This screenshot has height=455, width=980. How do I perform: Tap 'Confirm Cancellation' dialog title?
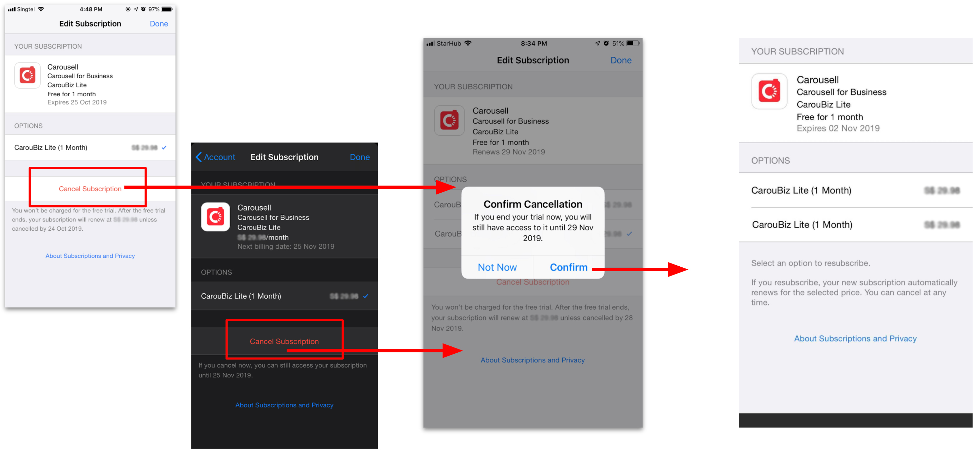tap(533, 204)
